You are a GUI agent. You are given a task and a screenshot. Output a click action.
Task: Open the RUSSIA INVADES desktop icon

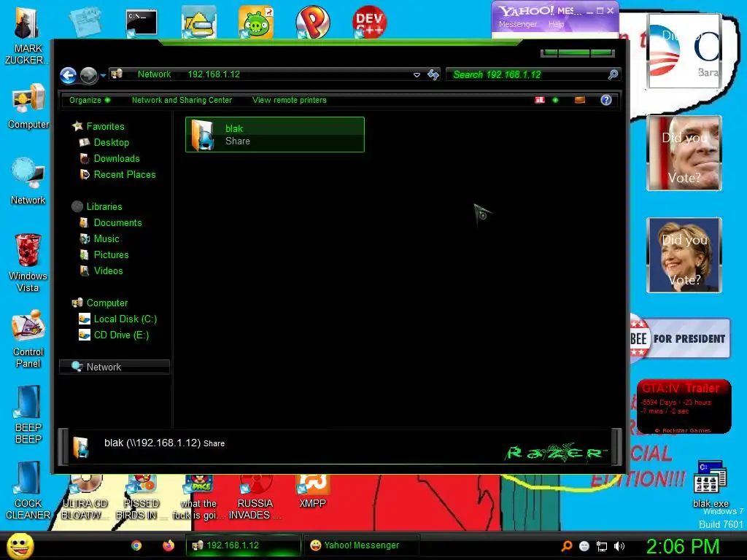pyautogui.click(x=255, y=497)
